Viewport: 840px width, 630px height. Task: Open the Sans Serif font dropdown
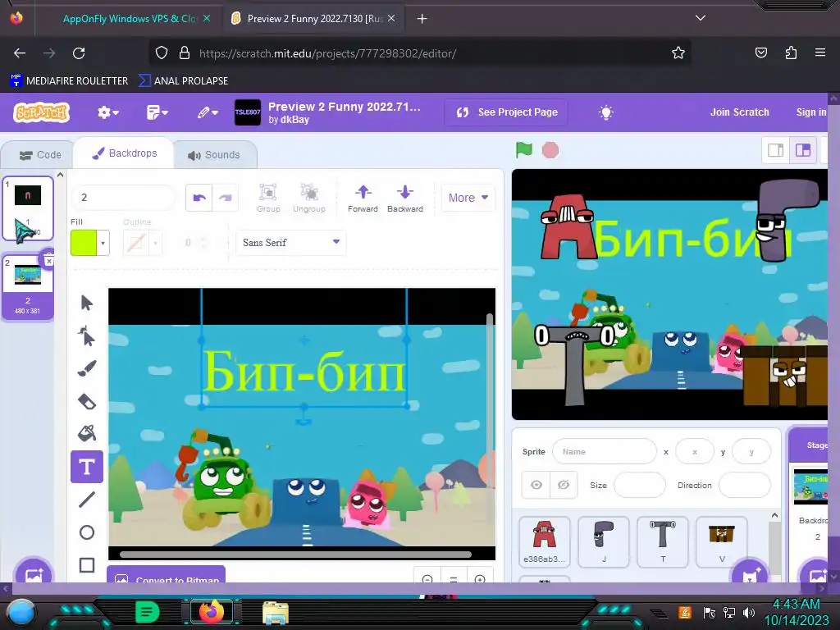[291, 243]
